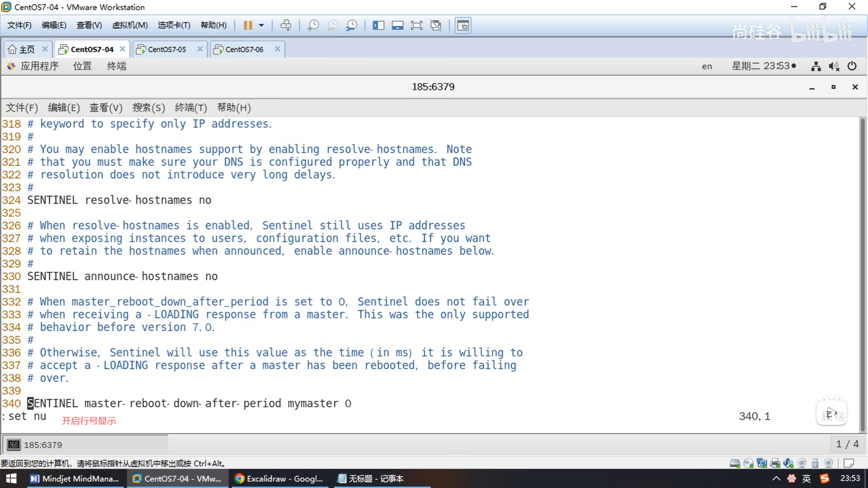Image resolution: width=868 pixels, height=488 pixels.
Task: Switch to the CentOS7-05 tab
Action: click(167, 49)
